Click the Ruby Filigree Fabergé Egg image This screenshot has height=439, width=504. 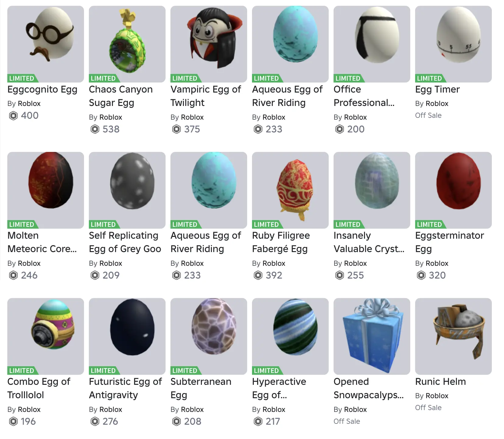tap(290, 190)
